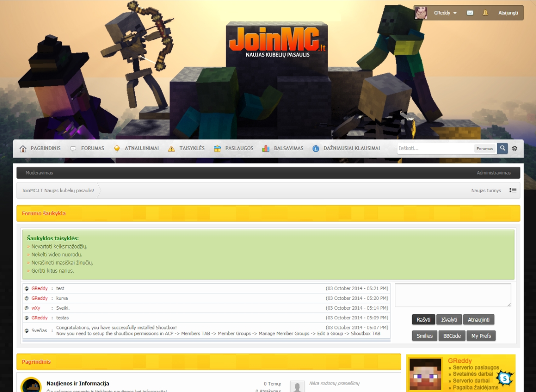Viewport: 536px width, 392px height.
Task: Click the Naujas turinys link
Action: point(486,191)
